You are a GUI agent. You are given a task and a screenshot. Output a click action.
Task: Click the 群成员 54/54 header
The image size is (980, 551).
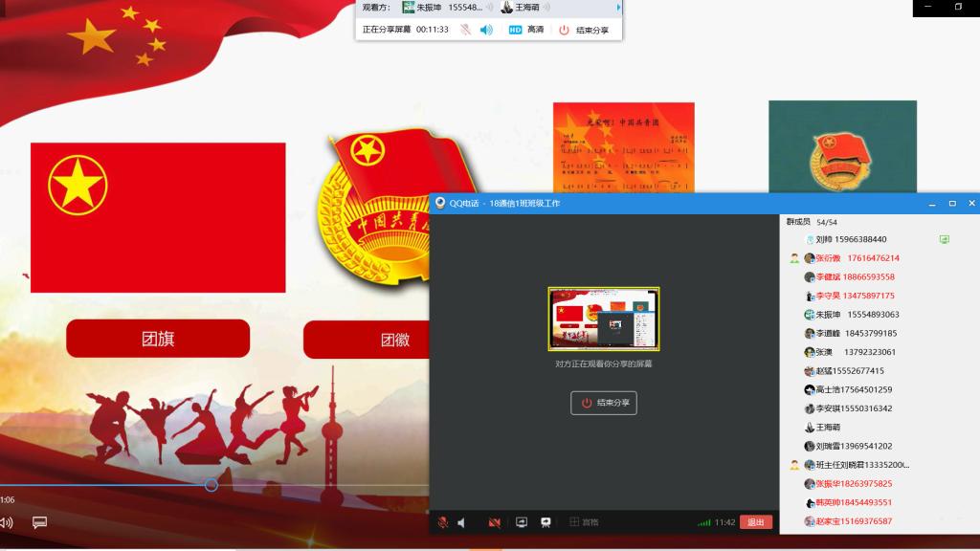point(812,222)
